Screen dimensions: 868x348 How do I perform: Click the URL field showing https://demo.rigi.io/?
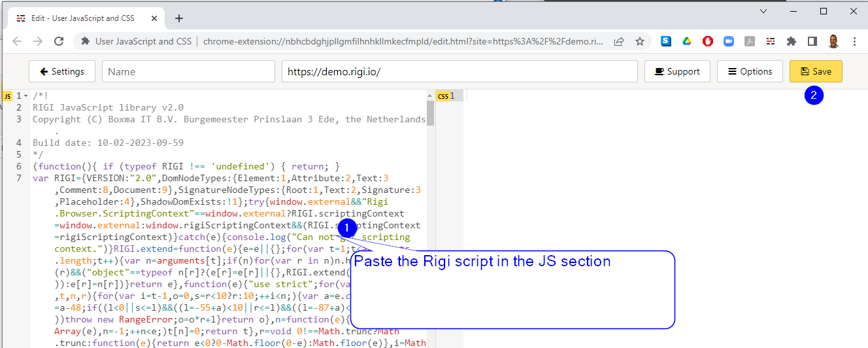(x=459, y=71)
